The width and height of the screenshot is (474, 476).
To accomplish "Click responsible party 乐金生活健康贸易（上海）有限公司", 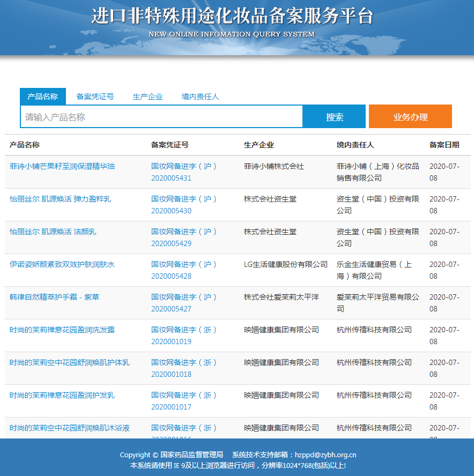I will click(374, 270).
